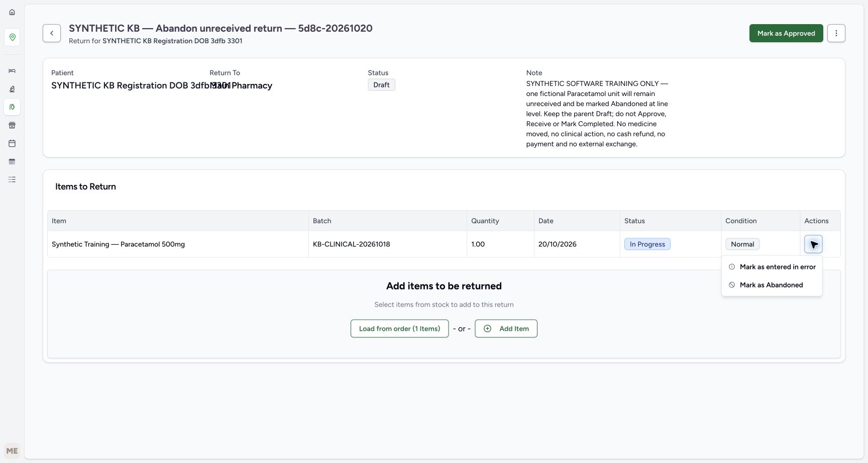
Task: Open the home icon in sidebar
Action: click(12, 12)
